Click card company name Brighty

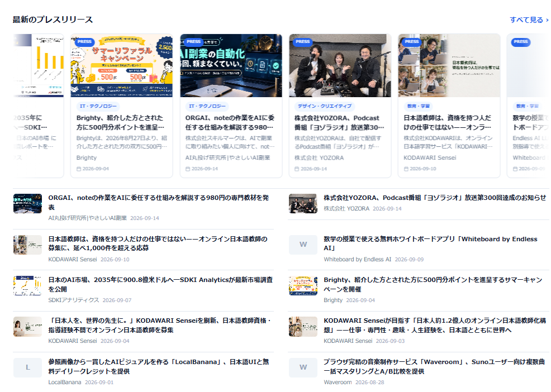coord(87,158)
